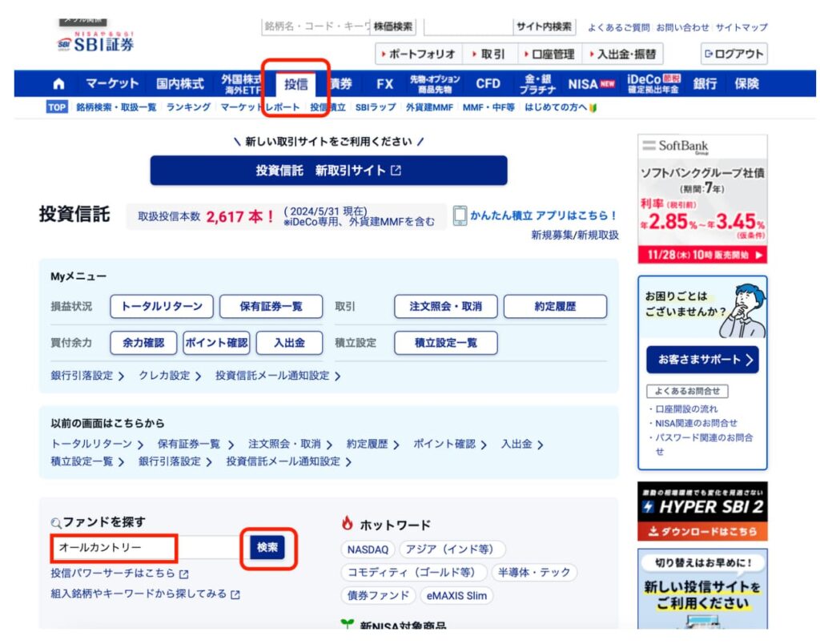Screen dimensions: 820x644
Task: Open 口座開設の流れ support link
Action: coord(686,409)
